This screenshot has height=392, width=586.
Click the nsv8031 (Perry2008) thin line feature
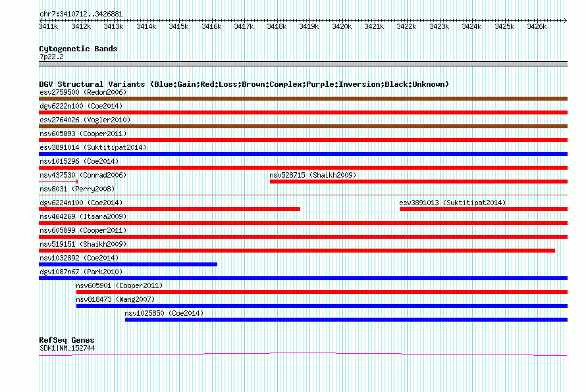coord(303,195)
